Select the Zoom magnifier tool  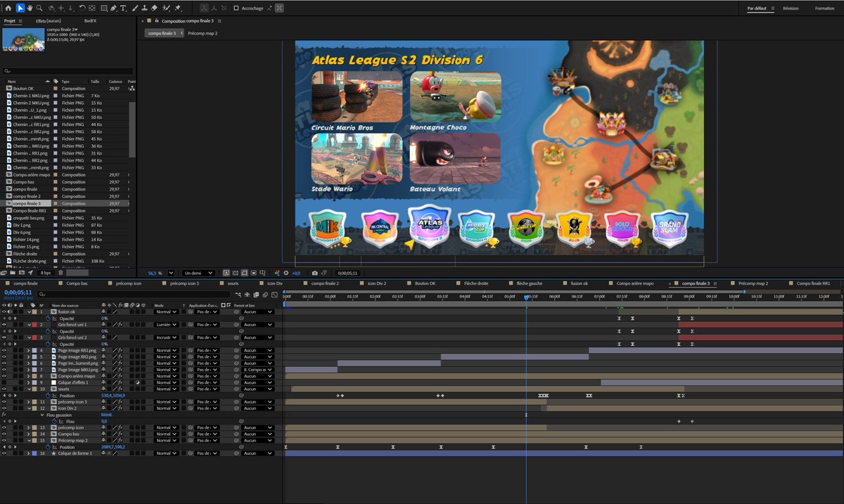[39, 8]
